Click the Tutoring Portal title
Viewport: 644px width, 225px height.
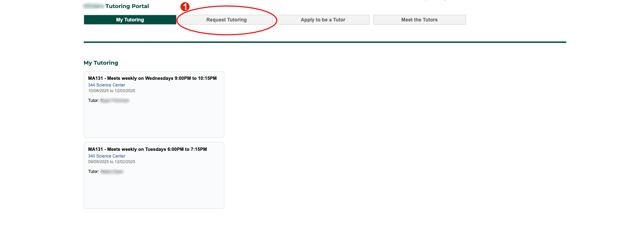click(127, 6)
